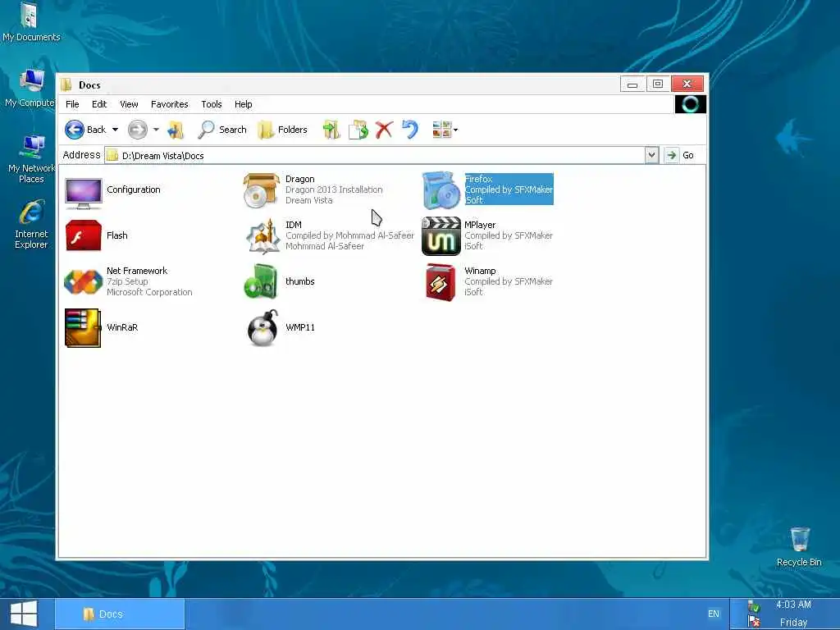This screenshot has width=840, height=630.
Task: Select the MPlayer clapperboard icon
Action: coord(441,235)
